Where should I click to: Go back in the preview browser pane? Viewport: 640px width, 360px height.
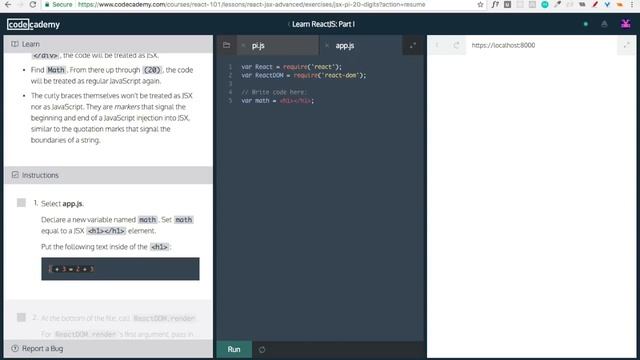(437, 45)
